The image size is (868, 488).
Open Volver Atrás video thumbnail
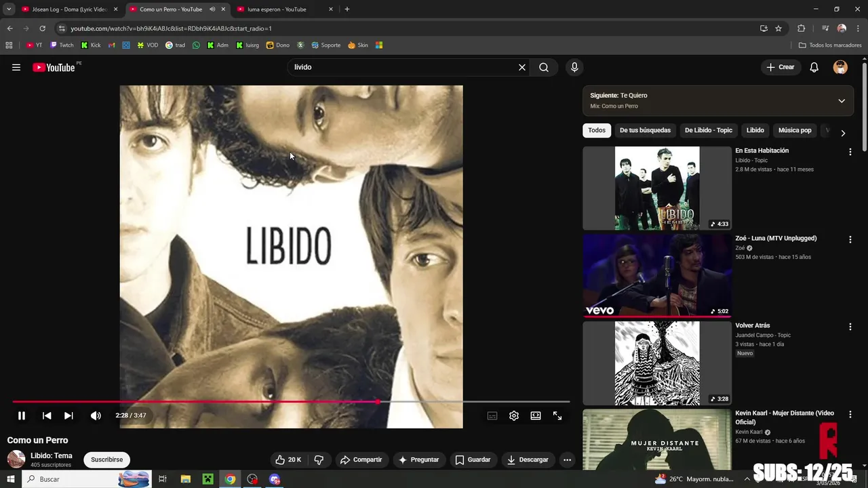click(657, 363)
